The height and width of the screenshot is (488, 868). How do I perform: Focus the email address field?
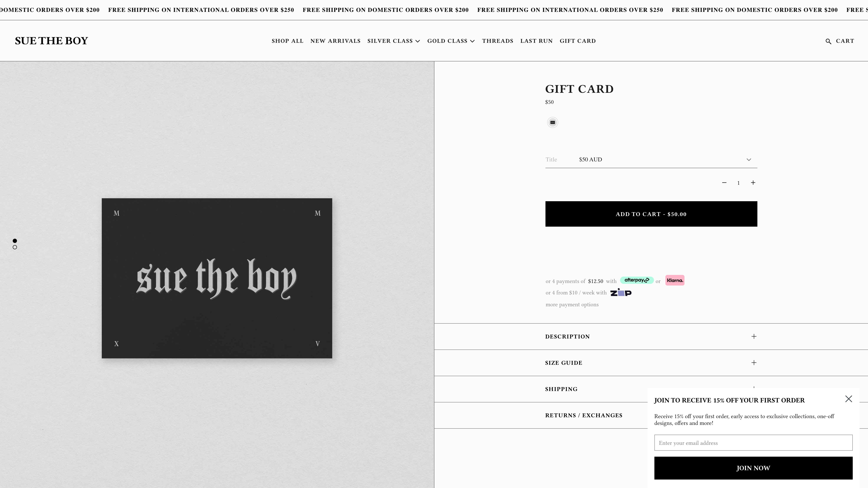(753, 442)
